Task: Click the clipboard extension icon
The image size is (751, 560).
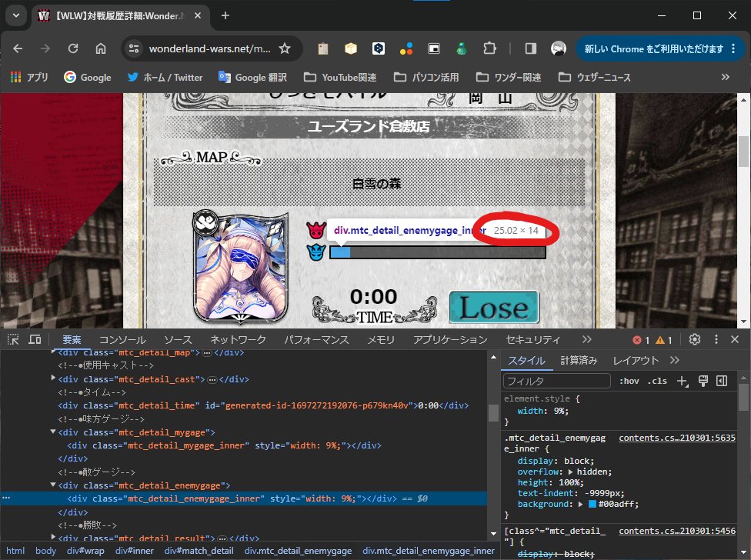Action: (323, 48)
